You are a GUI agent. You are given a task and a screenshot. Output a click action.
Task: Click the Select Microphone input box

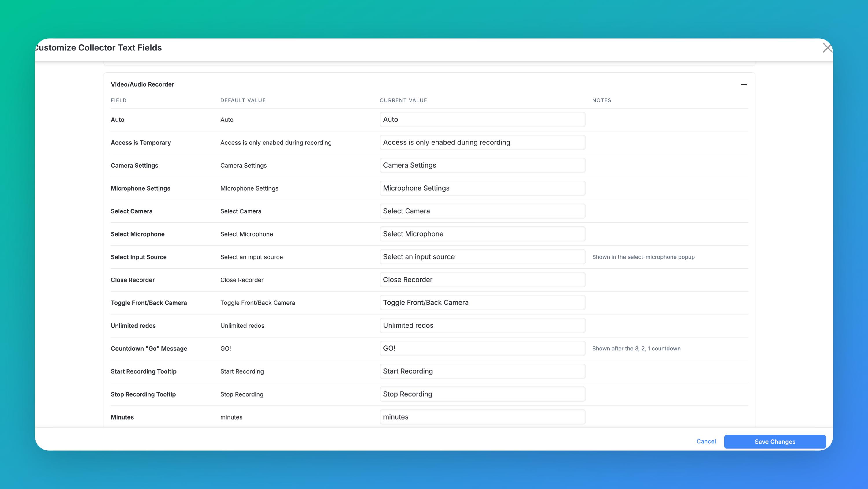(x=482, y=234)
